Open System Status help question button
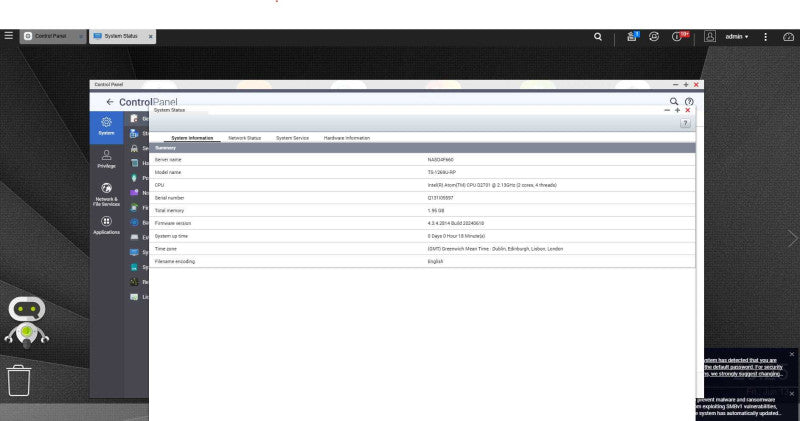Viewport: 800px width, 421px height. pos(685,123)
